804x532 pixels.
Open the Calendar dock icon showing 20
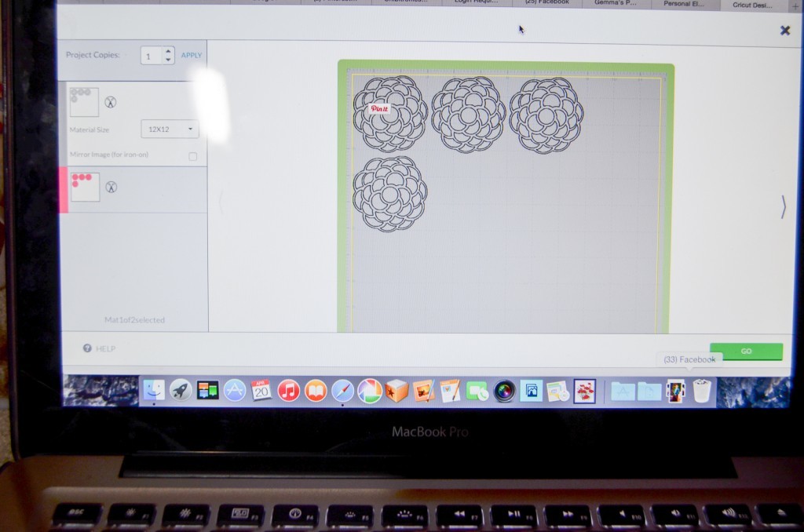tap(261, 391)
